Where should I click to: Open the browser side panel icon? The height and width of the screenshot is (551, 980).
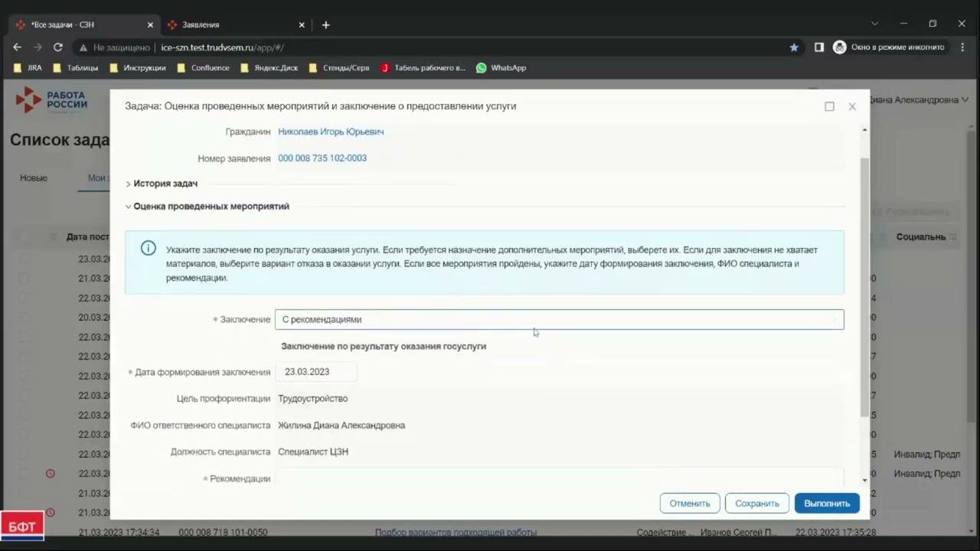(818, 47)
